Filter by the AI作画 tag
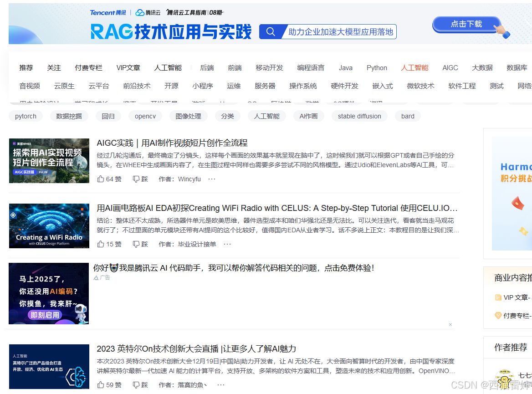Screen dimensions: 532x394 click(x=308, y=116)
